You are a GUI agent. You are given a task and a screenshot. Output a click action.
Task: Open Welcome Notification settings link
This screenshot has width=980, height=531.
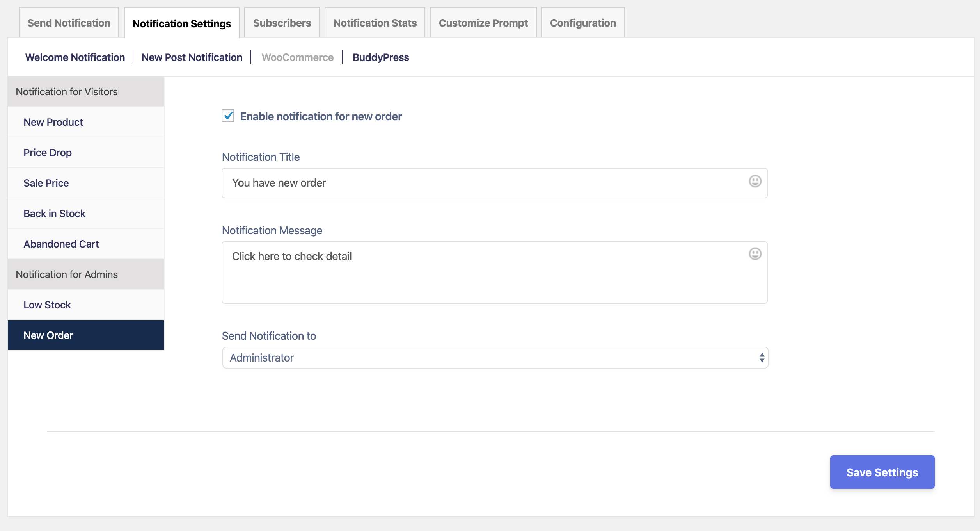point(75,57)
